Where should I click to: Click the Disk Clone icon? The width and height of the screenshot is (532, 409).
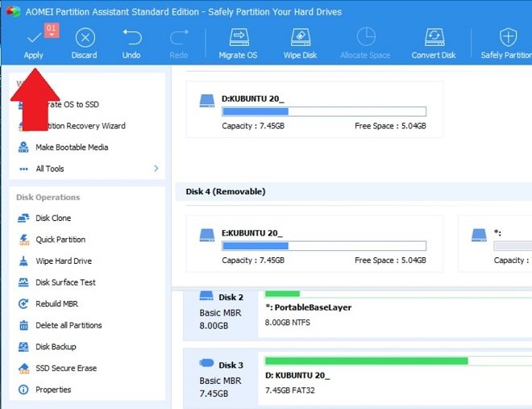click(x=23, y=218)
